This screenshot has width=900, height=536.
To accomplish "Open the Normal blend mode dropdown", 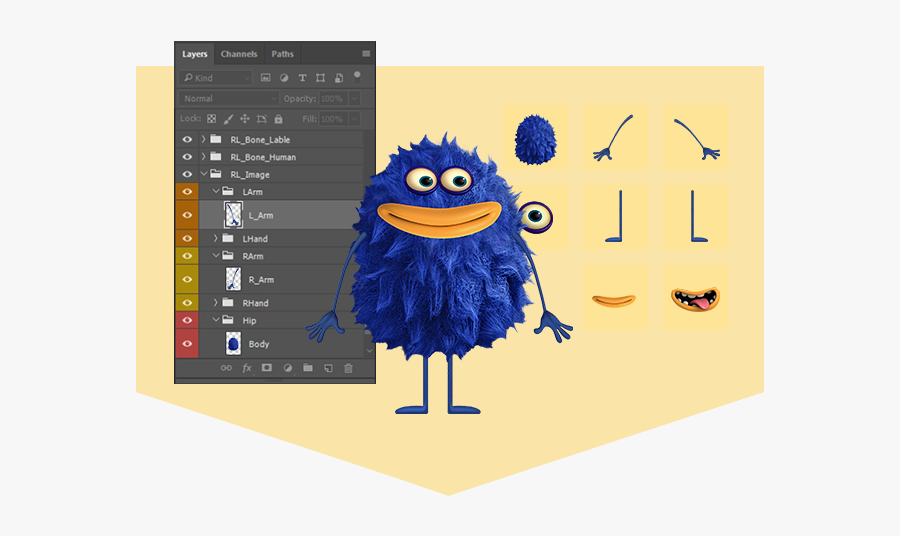I will click(228, 98).
